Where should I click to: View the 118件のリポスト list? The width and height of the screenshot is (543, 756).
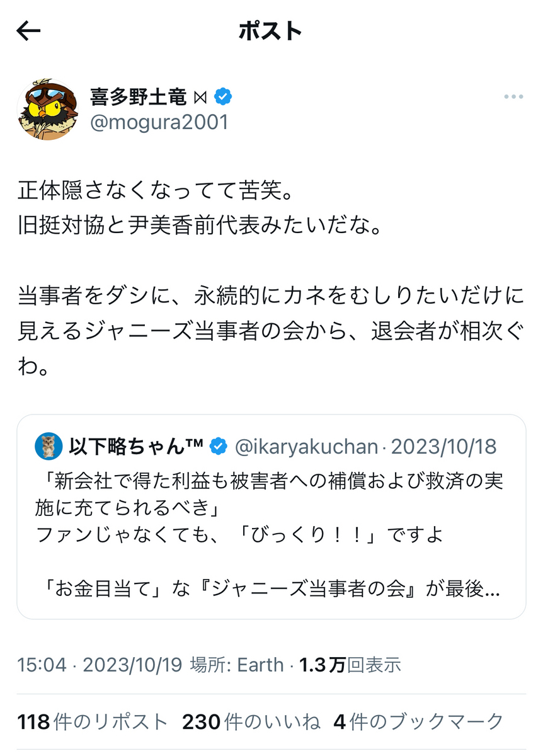[x=93, y=722]
